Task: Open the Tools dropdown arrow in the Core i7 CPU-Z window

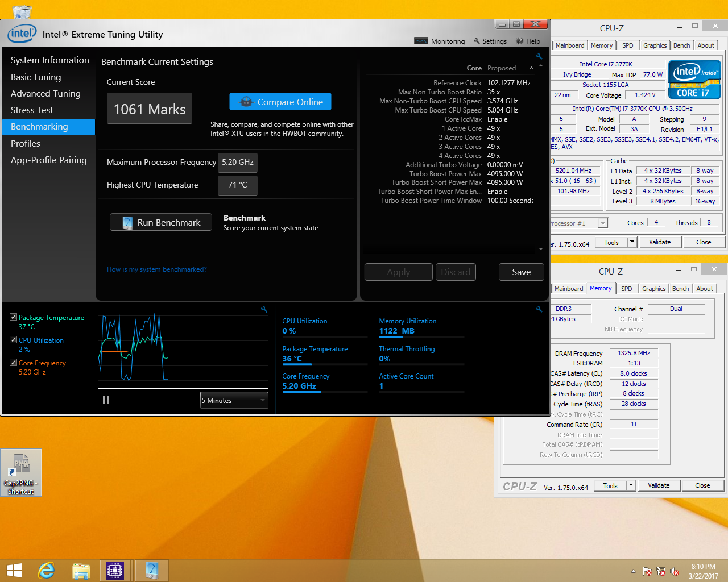Action: point(631,242)
